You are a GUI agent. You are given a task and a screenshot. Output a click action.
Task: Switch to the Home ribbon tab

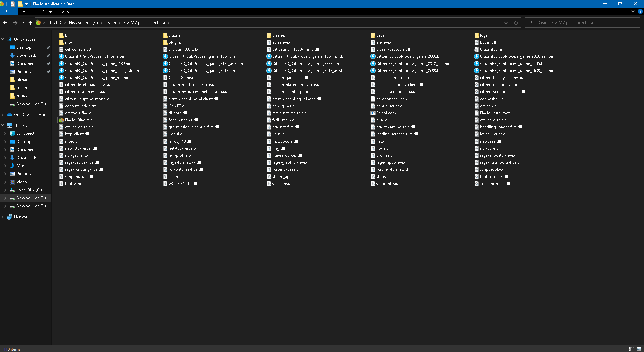point(27,11)
